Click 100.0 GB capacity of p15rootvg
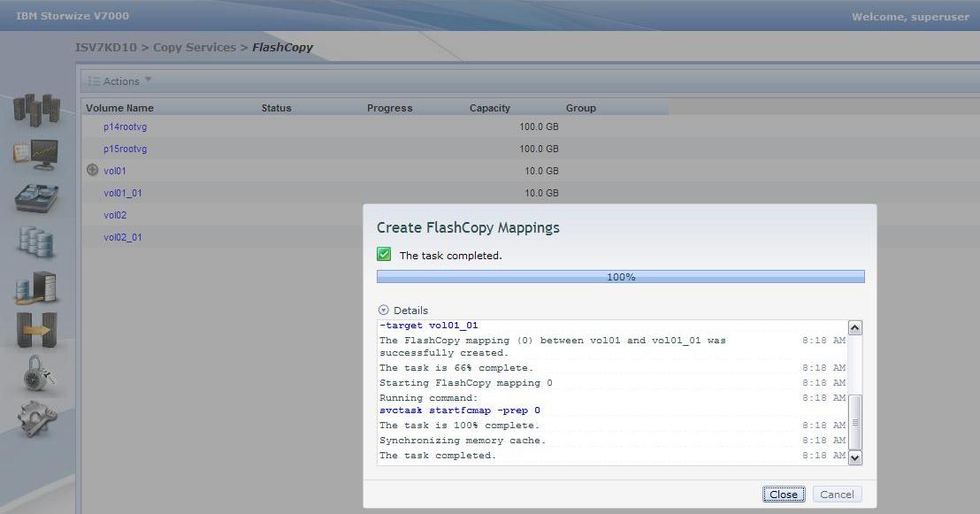 click(539, 149)
